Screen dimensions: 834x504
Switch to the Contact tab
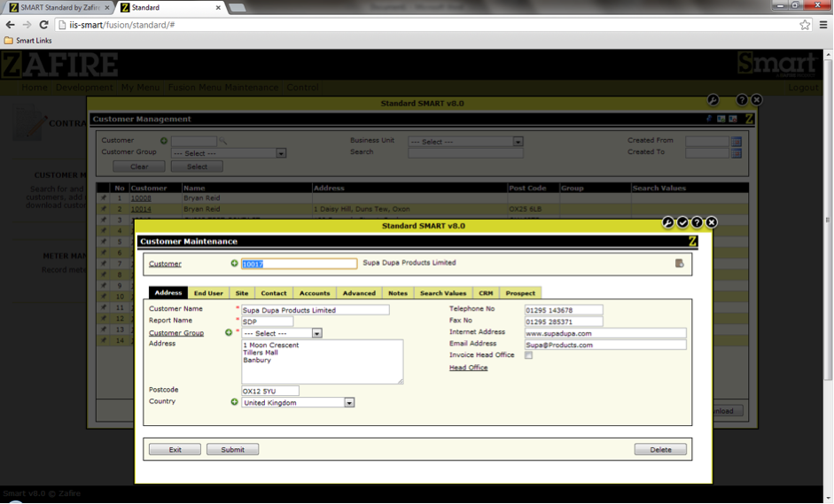[274, 293]
